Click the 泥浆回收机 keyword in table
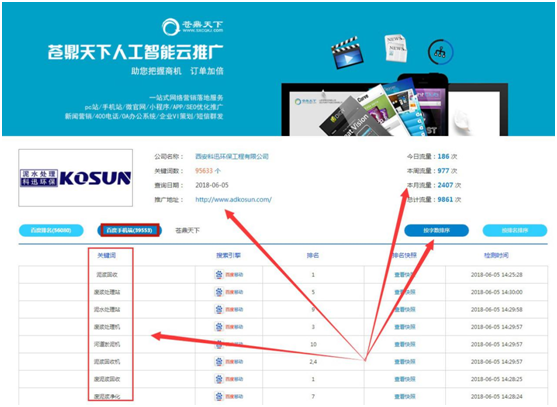Viewport: 557px width, 407px height. (x=107, y=362)
